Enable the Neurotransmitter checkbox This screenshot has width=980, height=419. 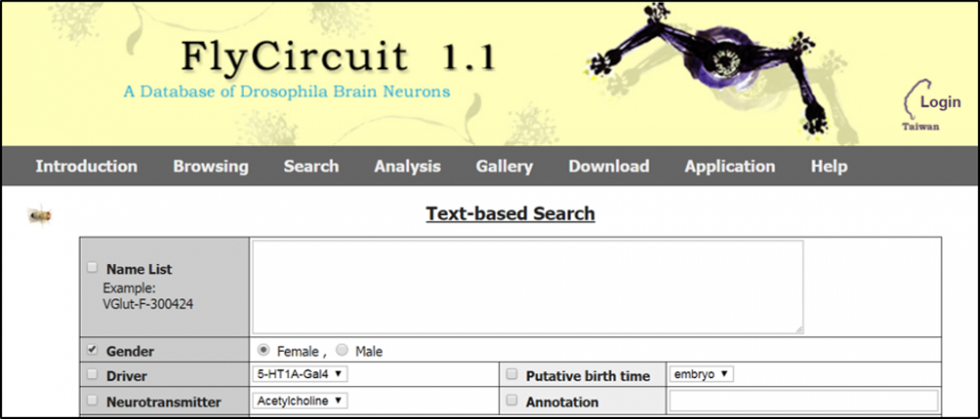click(92, 401)
